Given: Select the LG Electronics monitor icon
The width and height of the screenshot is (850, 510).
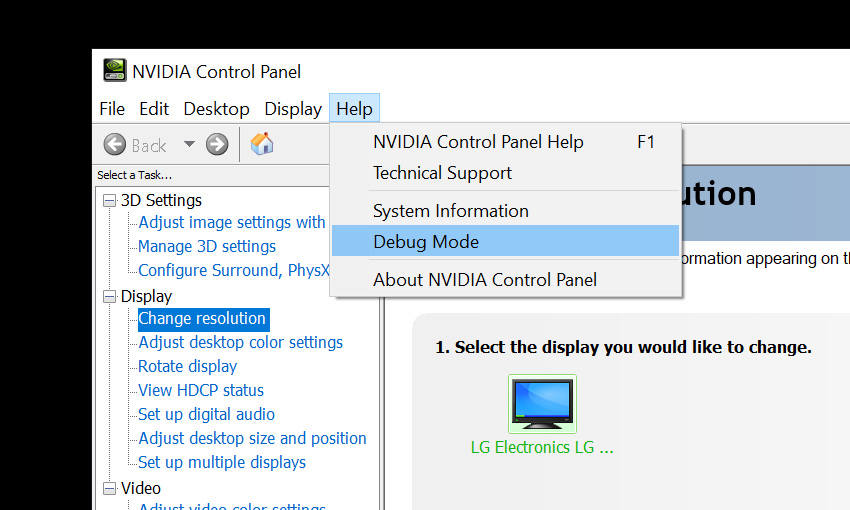Looking at the screenshot, I should click(542, 404).
